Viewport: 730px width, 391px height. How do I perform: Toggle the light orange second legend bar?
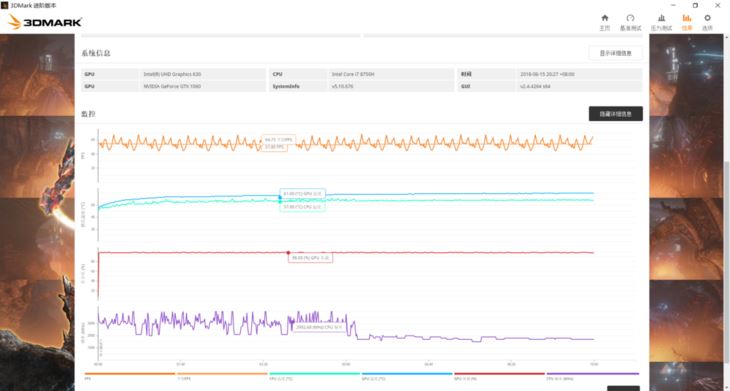tap(222, 374)
